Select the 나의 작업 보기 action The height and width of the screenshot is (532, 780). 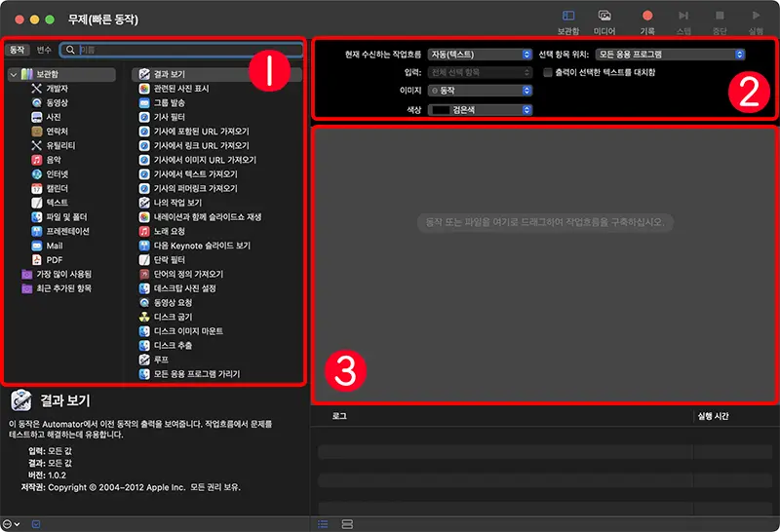pyautogui.click(x=170, y=203)
